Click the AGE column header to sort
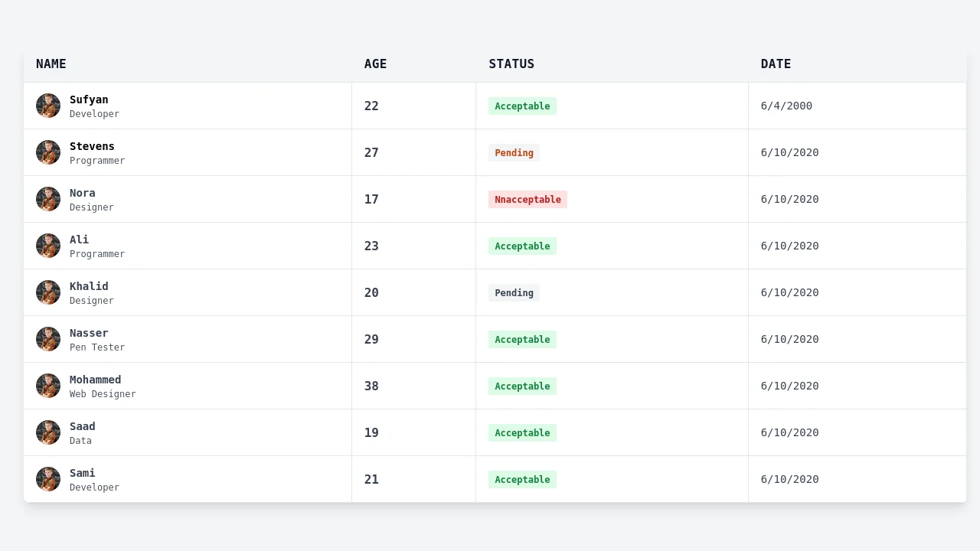The image size is (980, 551). pyautogui.click(x=375, y=64)
